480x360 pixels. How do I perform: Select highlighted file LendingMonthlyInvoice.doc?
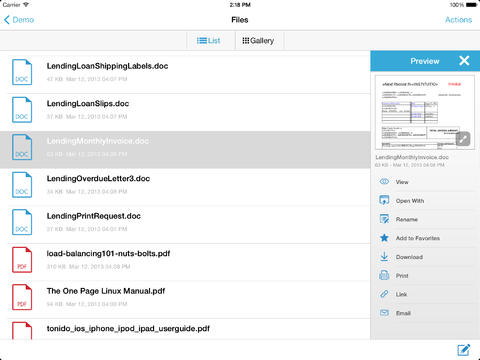pyautogui.click(x=185, y=150)
